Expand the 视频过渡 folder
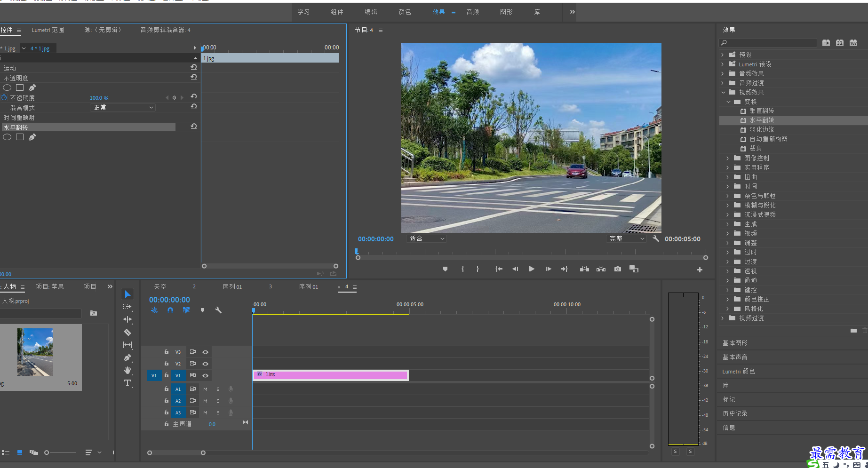Image resolution: width=868 pixels, height=468 pixels. pos(723,318)
